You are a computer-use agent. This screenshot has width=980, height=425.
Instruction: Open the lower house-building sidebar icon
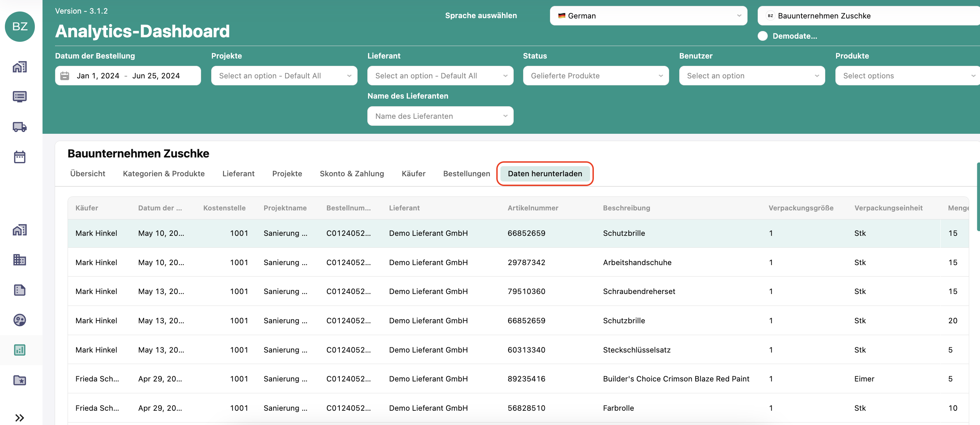click(x=20, y=230)
